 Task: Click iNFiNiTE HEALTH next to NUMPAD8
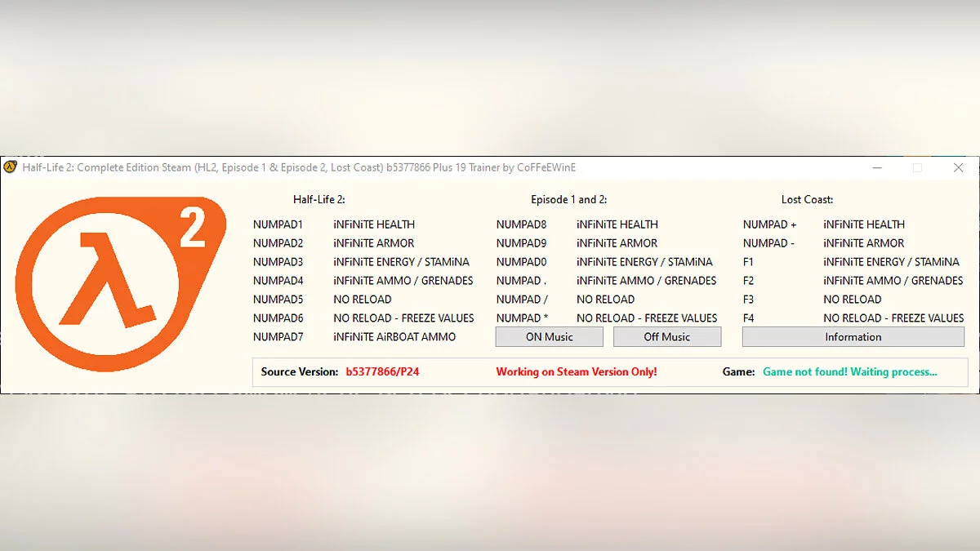coord(617,224)
